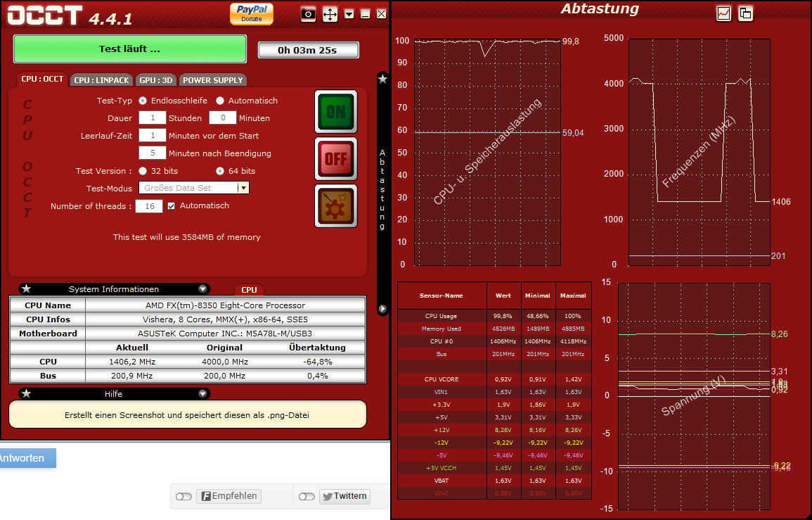Open the GPU : 3D tab
This screenshot has height=520, width=812.
click(x=156, y=80)
